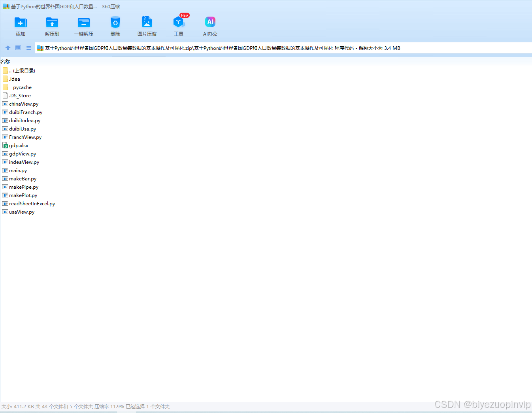The image size is (532, 413).
Task: Select gdpView.py file
Action: click(x=19, y=153)
